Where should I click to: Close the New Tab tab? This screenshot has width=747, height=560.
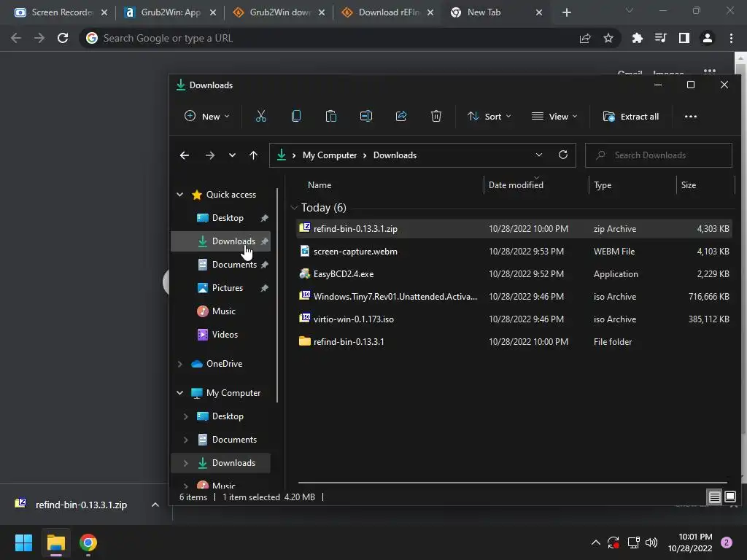coord(539,12)
